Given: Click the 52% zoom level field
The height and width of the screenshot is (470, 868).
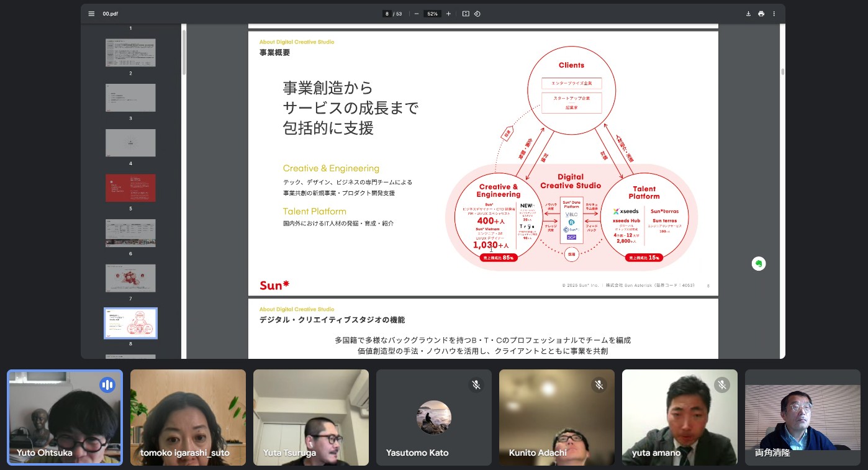Looking at the screenshot, I should tap(432, 14).
